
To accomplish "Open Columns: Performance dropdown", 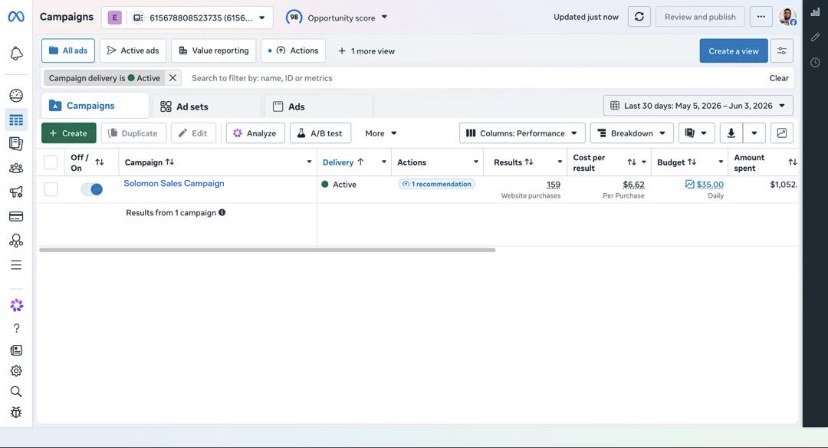I will pyautogui.click(x=522, y=133).
